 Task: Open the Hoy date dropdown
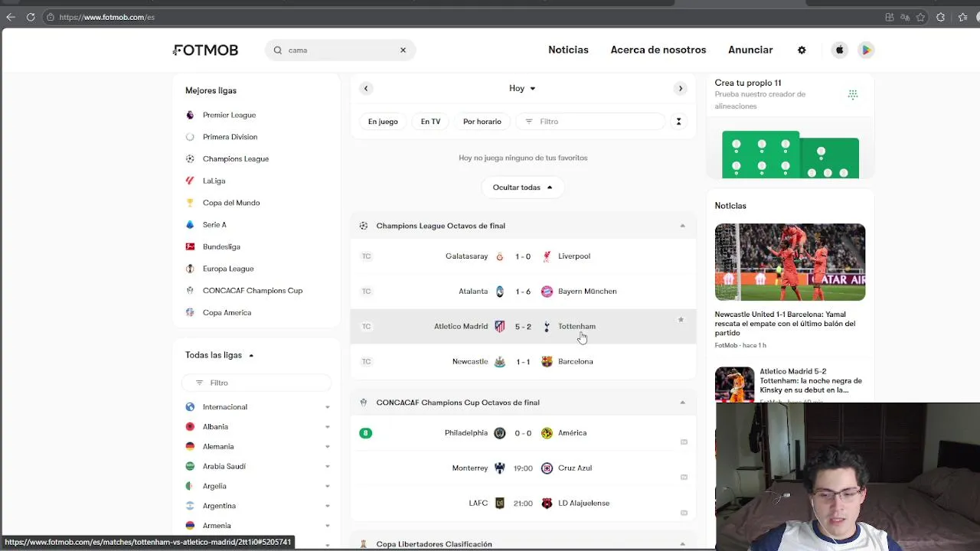tap(523, 88)
